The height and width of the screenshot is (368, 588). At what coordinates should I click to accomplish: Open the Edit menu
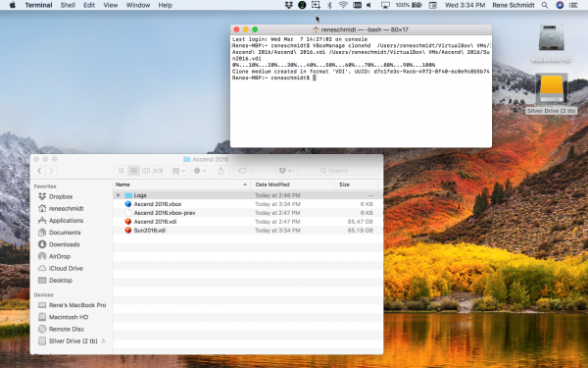(x=89, y=5)
